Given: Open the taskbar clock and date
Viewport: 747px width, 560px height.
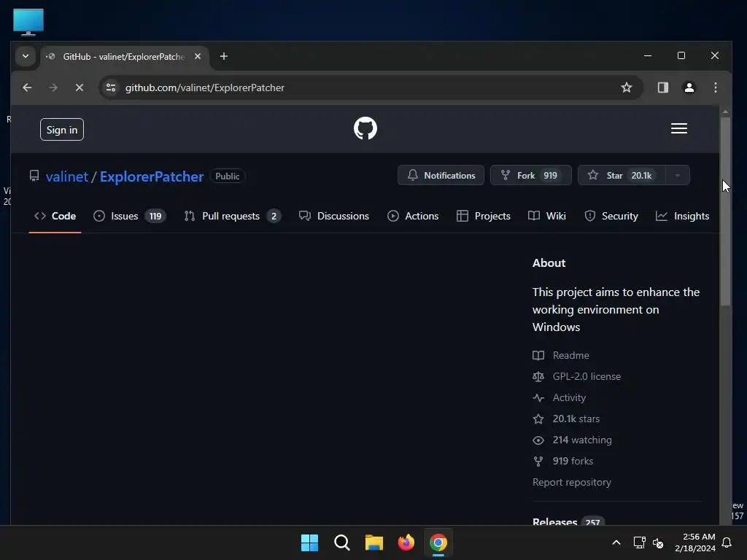Looking at the screenshot, I should 695,542.
